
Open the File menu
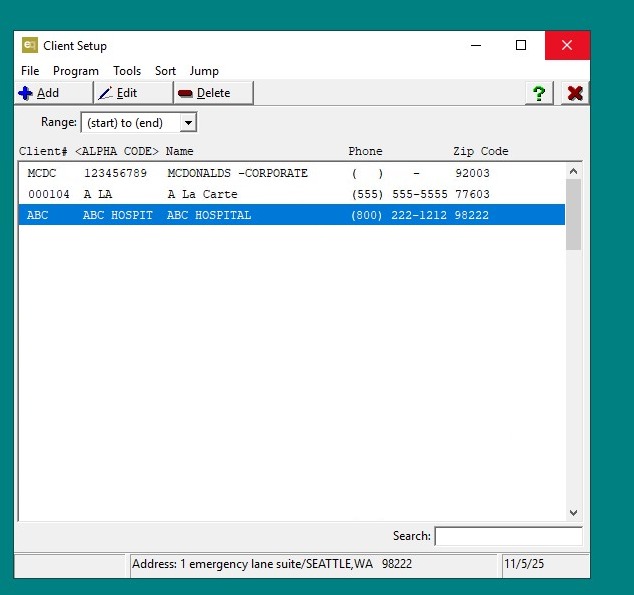click(x=30, y=71)
